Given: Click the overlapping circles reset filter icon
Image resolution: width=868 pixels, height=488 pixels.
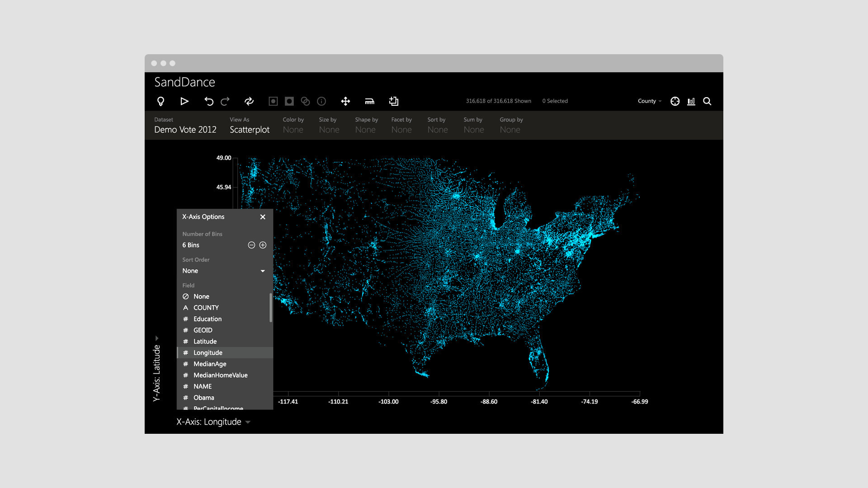Looking at the screenshot, I should coord(306,101).
